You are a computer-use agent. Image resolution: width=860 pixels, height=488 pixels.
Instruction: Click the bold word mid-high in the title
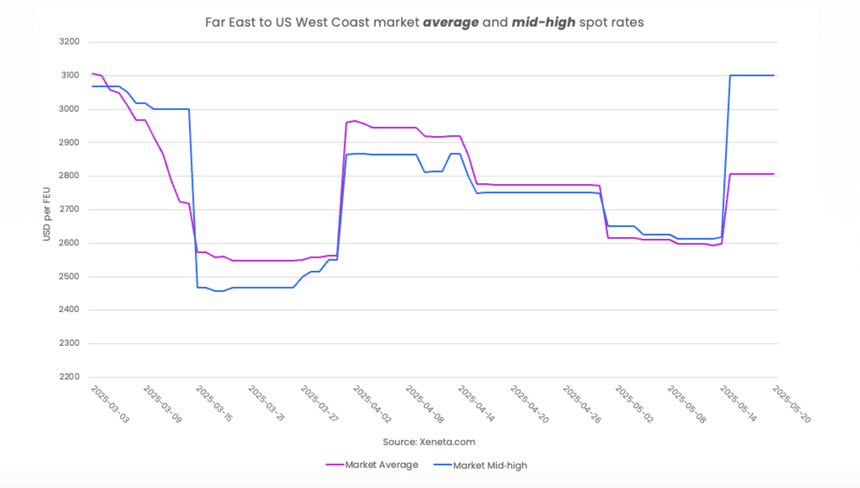544,22
